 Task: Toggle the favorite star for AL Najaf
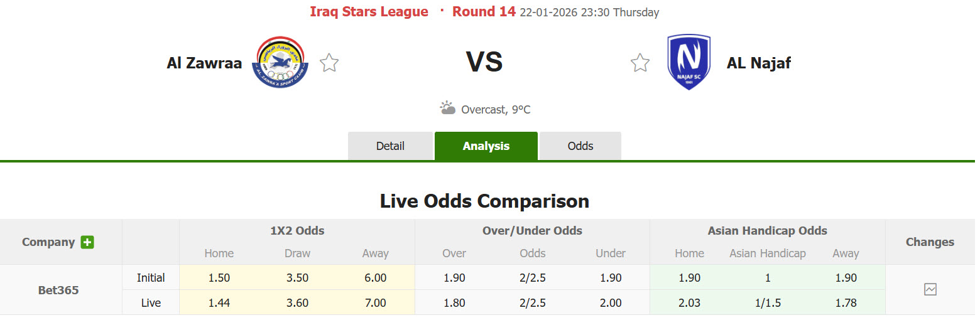pos(640,63)
